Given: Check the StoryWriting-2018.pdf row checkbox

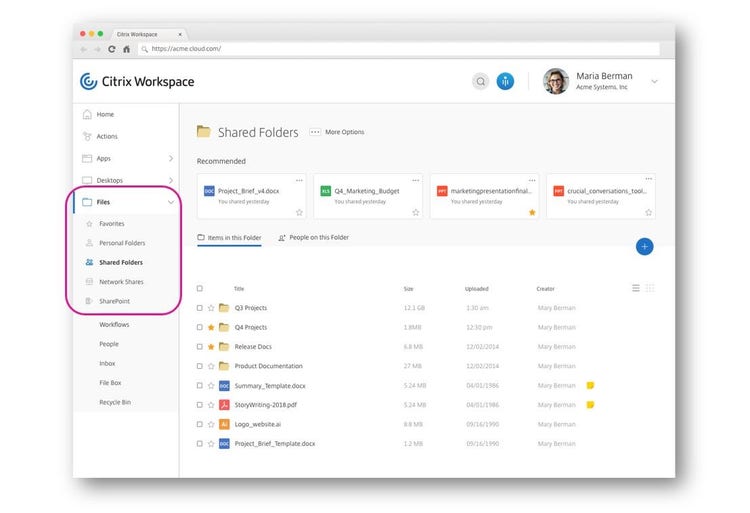Looking at the screenshot, I should 199,405.
